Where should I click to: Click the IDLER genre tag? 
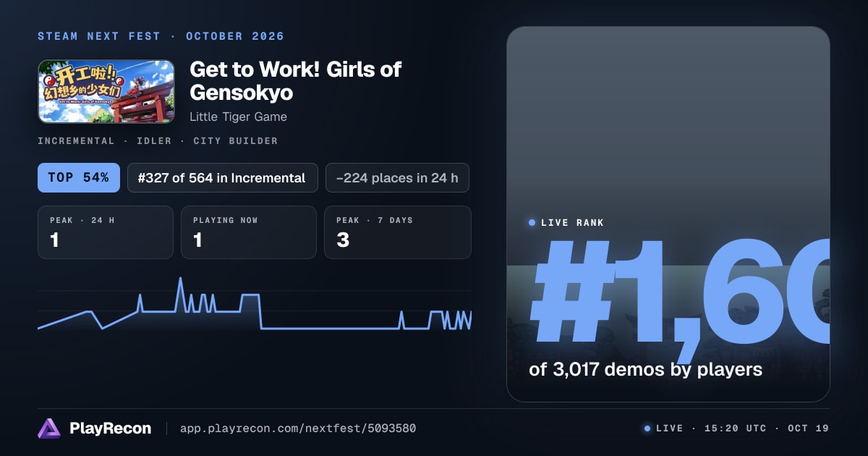[x=154, y=141]
